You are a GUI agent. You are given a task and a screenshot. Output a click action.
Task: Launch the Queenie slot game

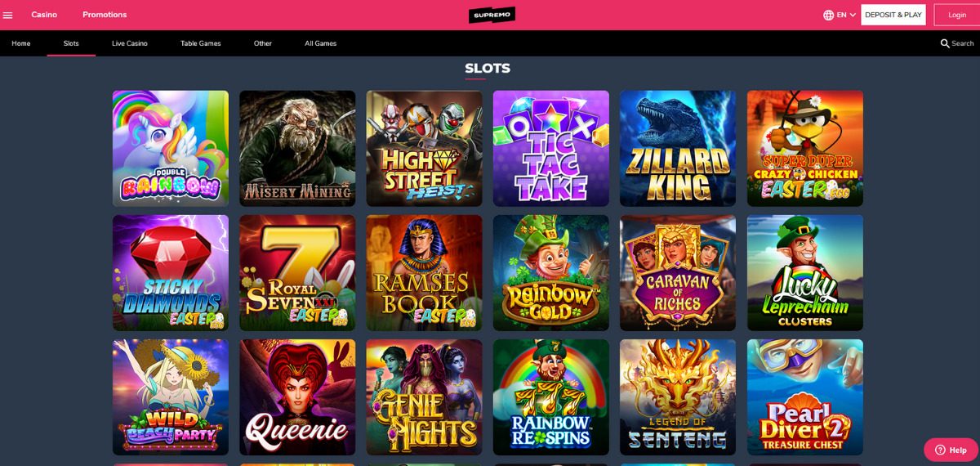click(x=297, y=397)
